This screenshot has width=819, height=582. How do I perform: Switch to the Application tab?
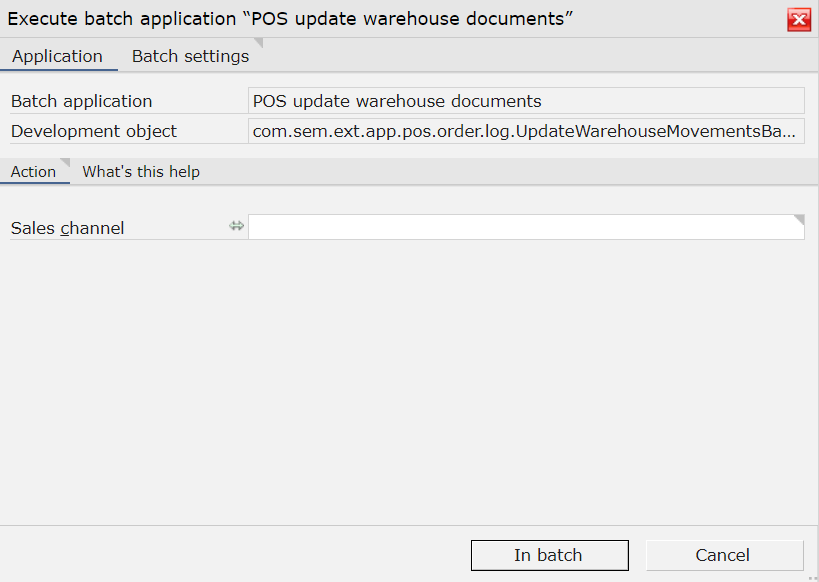(57, 56)
